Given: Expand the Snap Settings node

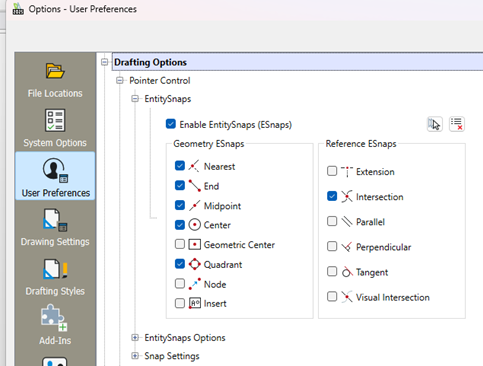Looking at the screenshot, I should pyautogui.click(x=135, y=356).
